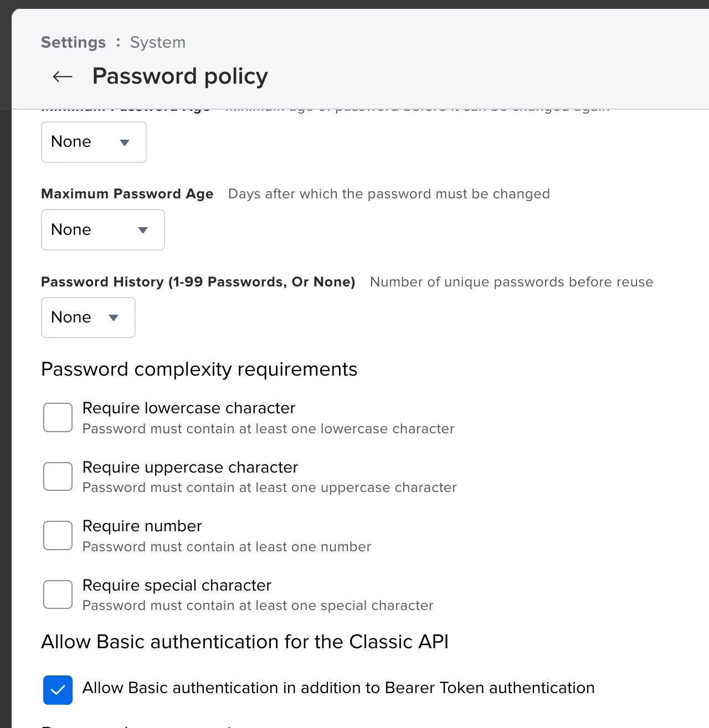Click the System breadcrumb item
Image resolution: width=709 pixels, height=728 pixels.
point(158,42)
